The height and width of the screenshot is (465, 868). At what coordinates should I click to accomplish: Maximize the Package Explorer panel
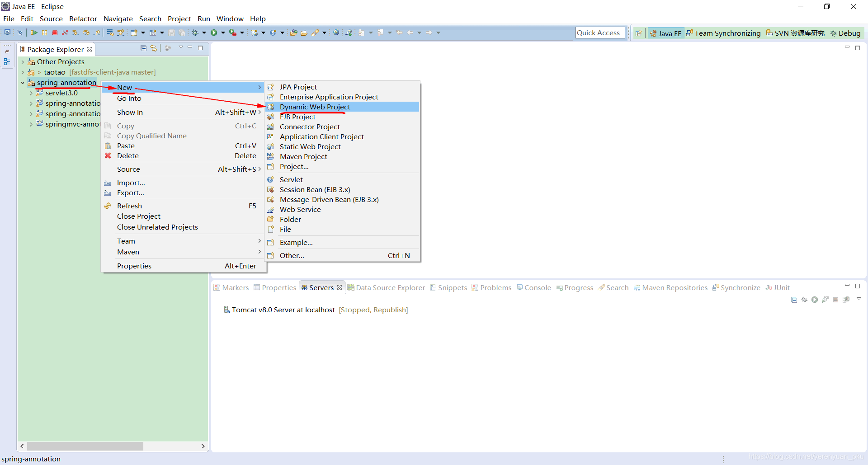point(200,48)
